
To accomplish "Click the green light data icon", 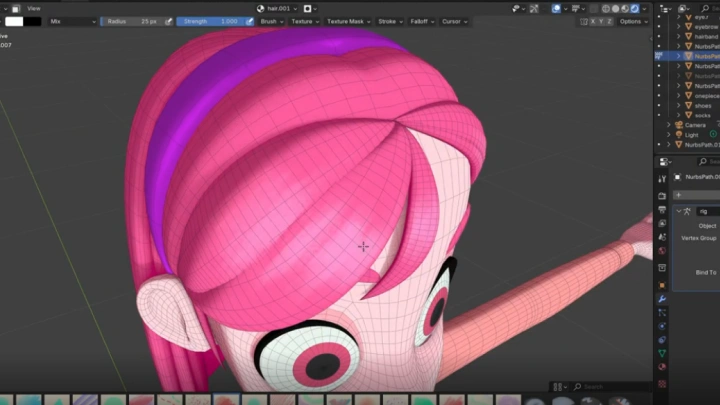I will coord(713,135).
